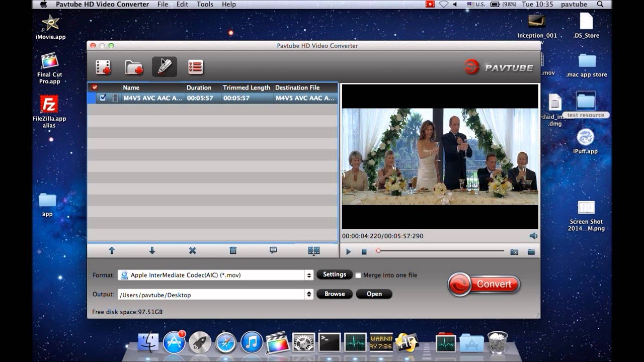Open the Edit menu
Image resolution: width=644 pixels, height=362 pixels.
tap(182, 4)
